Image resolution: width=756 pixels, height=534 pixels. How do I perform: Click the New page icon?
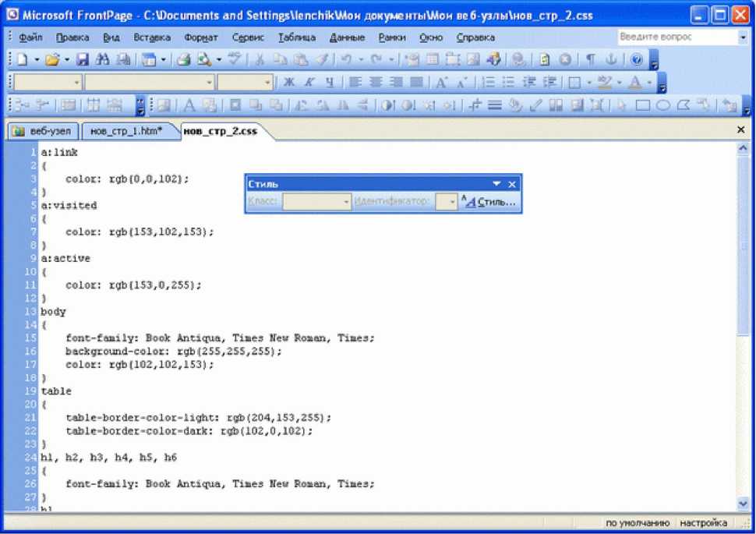[x=22, y=59]
